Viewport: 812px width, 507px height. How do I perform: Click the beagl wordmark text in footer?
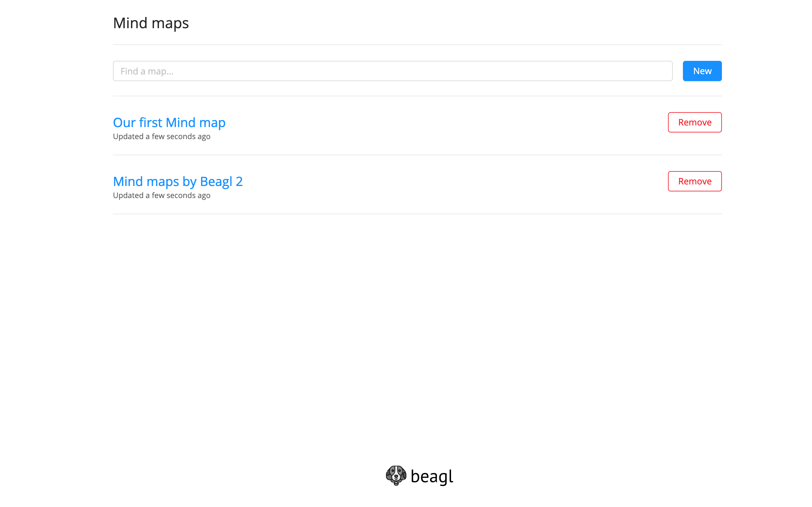click(x=432, y=477)
